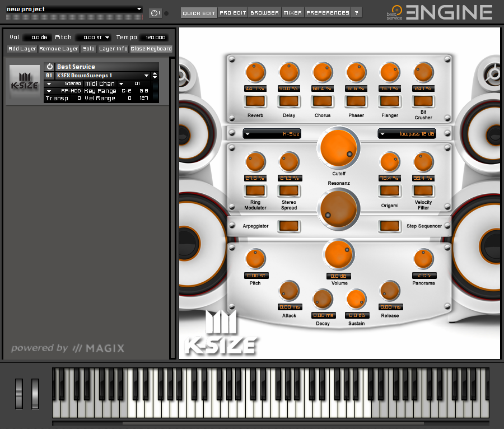Open the RF-HDD mode dropdown
The width and height of the screenshot is (504, 429).
[x=49, y=91]
